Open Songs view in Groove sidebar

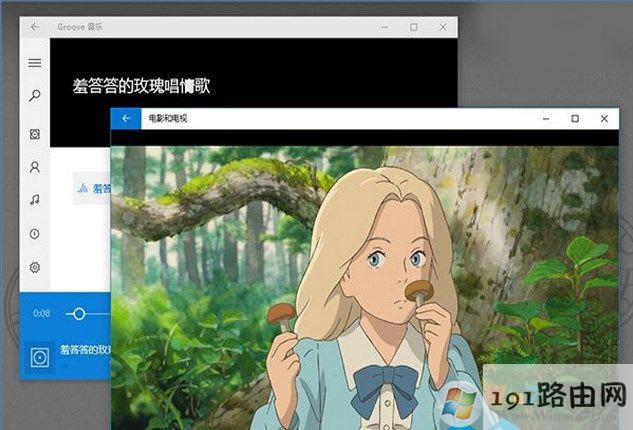pos(35,200)
